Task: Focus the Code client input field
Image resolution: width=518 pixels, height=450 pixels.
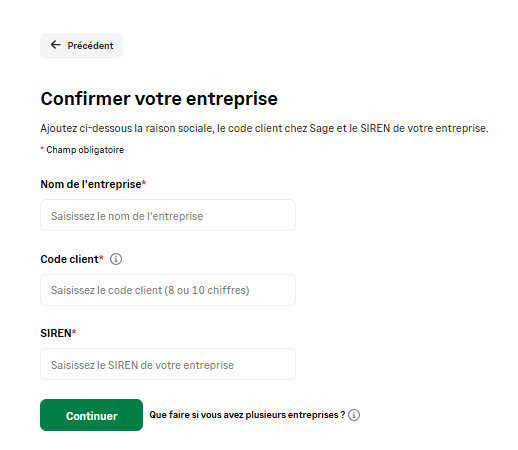Action: pyautogui.click(x=168, y=290)
